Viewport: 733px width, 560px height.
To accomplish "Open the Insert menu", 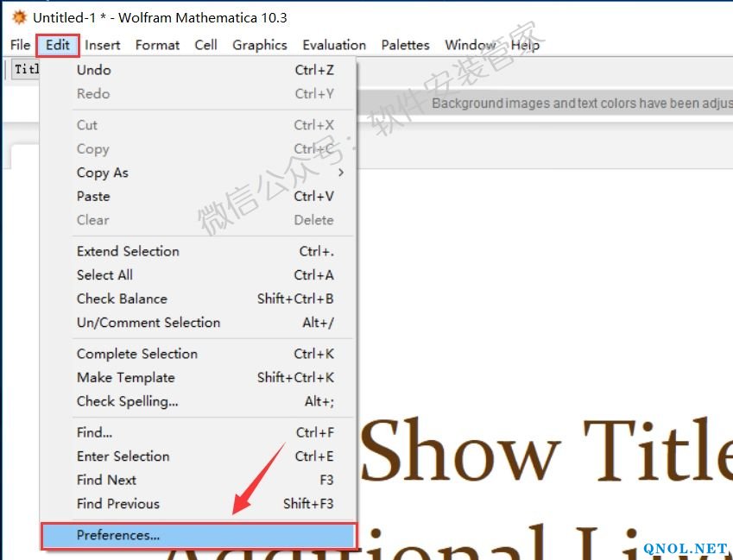I will click(103, 45).
